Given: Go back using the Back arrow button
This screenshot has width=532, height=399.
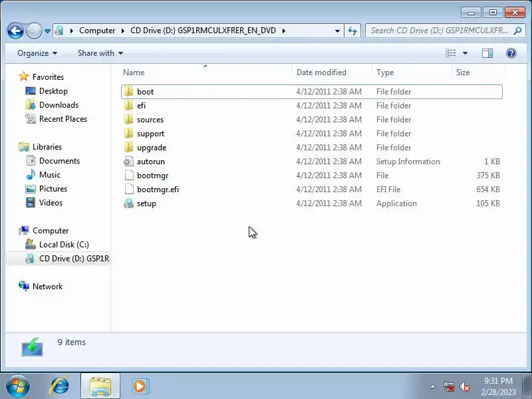Looking at the screenshot, I should pyautogui.click(x=15, y=31).
